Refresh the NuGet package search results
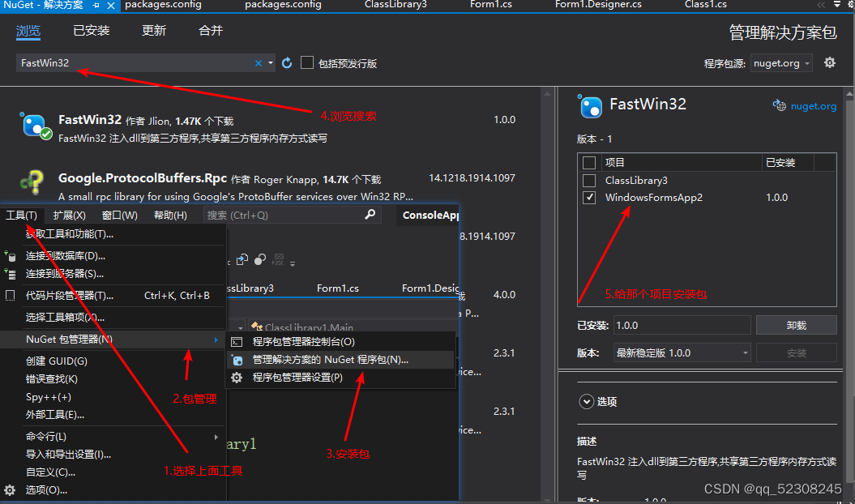Image resolution: width=855 pixels, height=504 pixels. 287,63
